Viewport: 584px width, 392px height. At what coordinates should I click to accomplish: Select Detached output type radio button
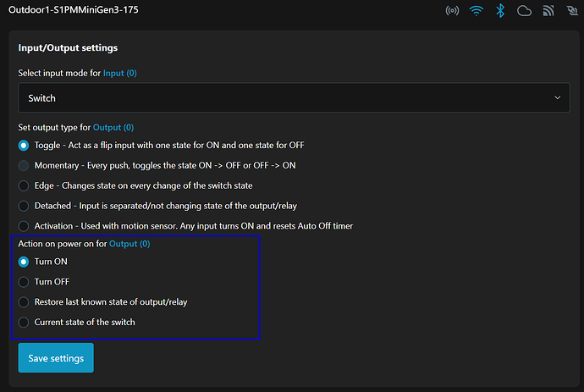[24, 206]
